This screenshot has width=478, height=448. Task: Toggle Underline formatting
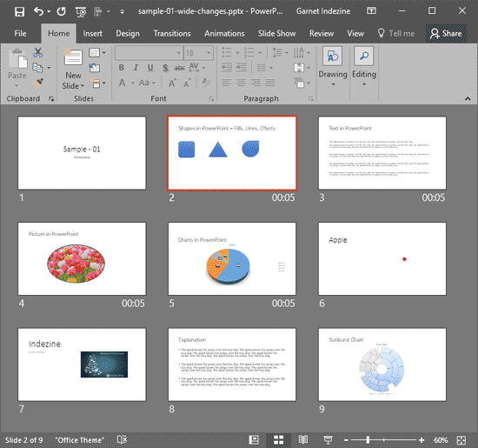tap(150, 68)
